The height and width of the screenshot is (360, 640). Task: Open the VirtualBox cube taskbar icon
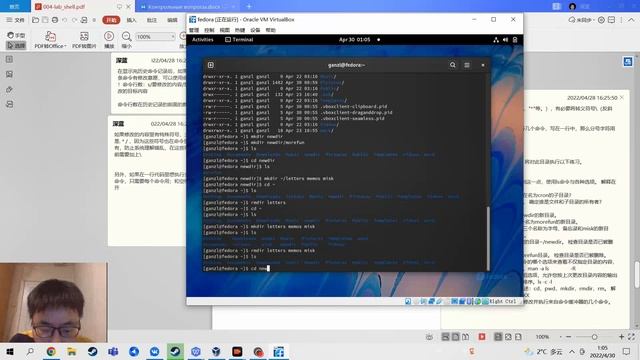[216, 351]
